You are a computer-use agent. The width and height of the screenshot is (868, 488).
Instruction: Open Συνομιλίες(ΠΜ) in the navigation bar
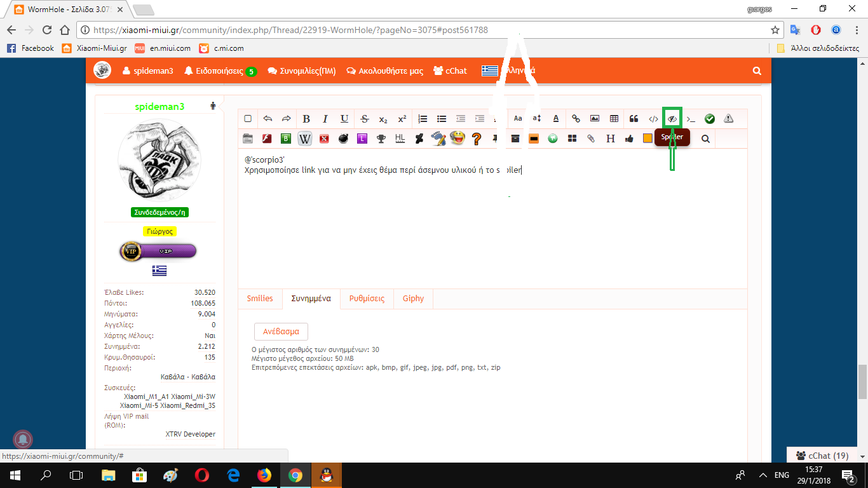302,71
